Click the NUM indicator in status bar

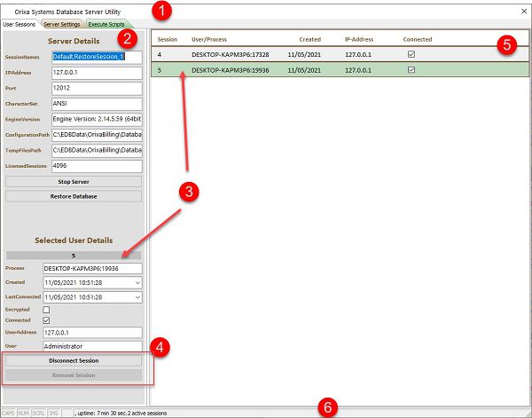[23, 414]
